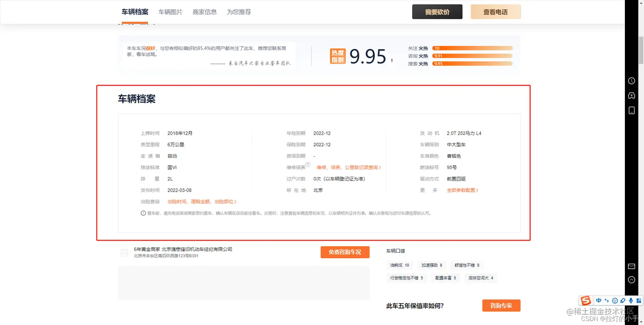This screenshot has width=644, height=325.
Task: Click the 搜索火热 9.95 progress bar
Action: click(473, 63)
